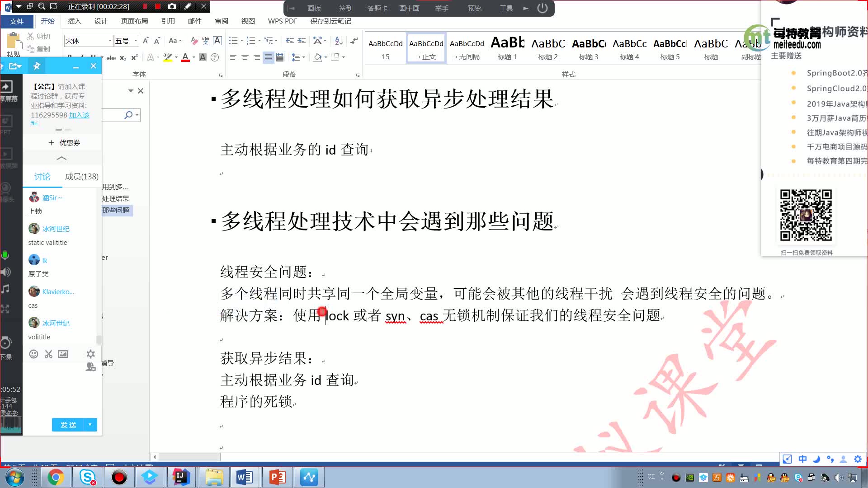Open IntelliJ IDEA from the taskbar
Image resolution: width=868 pixels, height=488 pixels.
click(x=181, y=477)
